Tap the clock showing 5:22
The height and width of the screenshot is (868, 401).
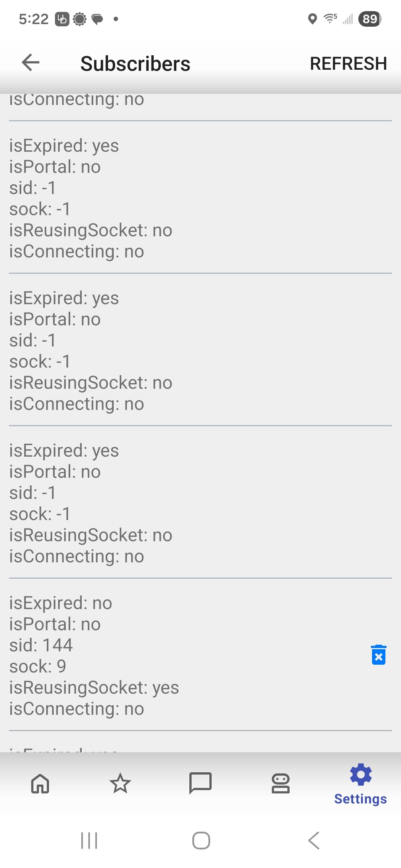click(33, 19)
